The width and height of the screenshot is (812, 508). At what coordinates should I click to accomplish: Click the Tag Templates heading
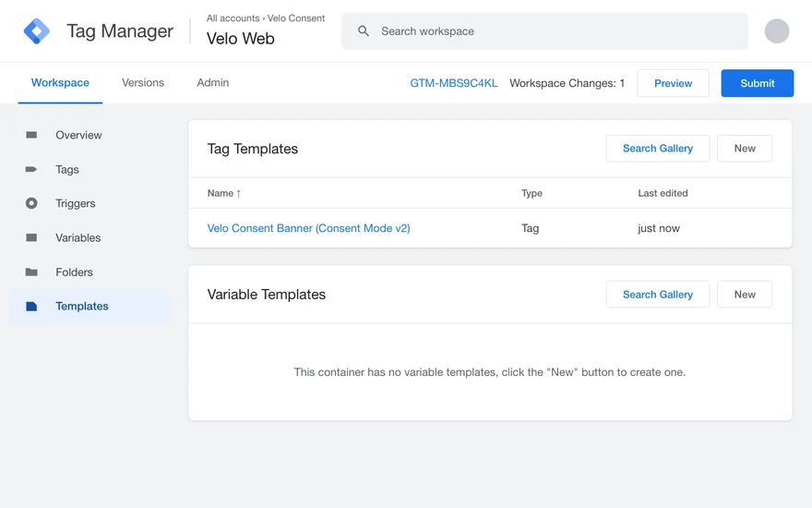(253, 149)
